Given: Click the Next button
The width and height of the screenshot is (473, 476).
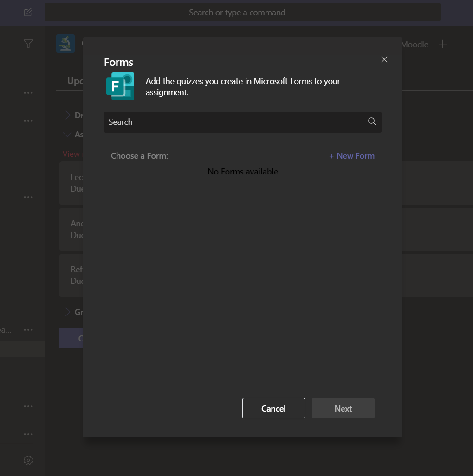Looking at the screenshot, I should pos(343,408).
